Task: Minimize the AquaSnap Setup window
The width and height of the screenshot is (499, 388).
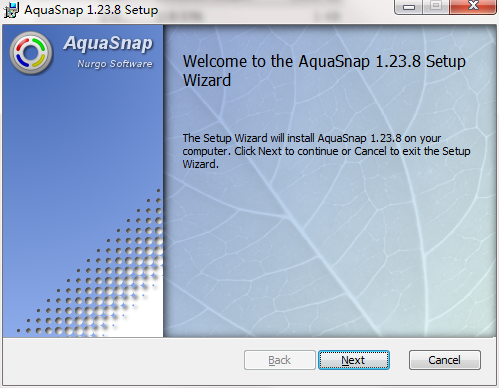Action: [x=408, y=7]
